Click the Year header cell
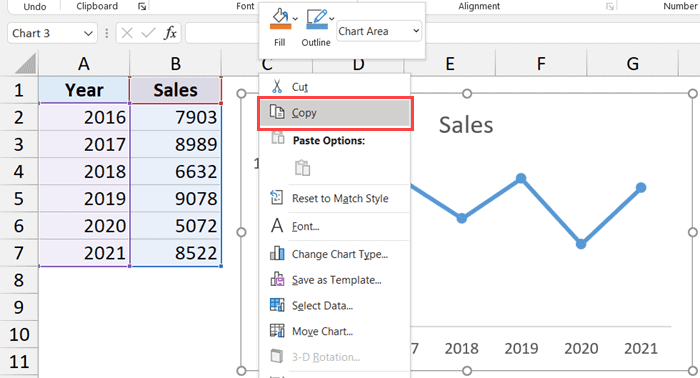700x378 pixels. (84, 90)
